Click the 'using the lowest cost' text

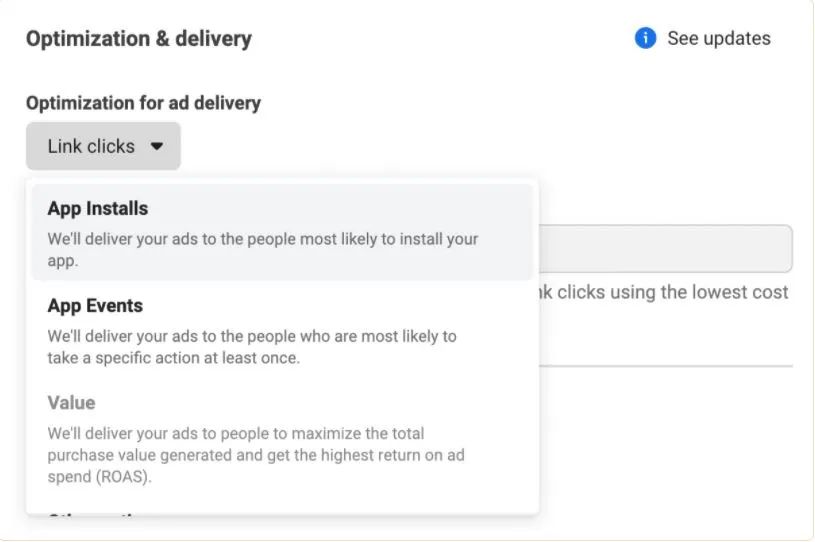(x=673, y=292)
